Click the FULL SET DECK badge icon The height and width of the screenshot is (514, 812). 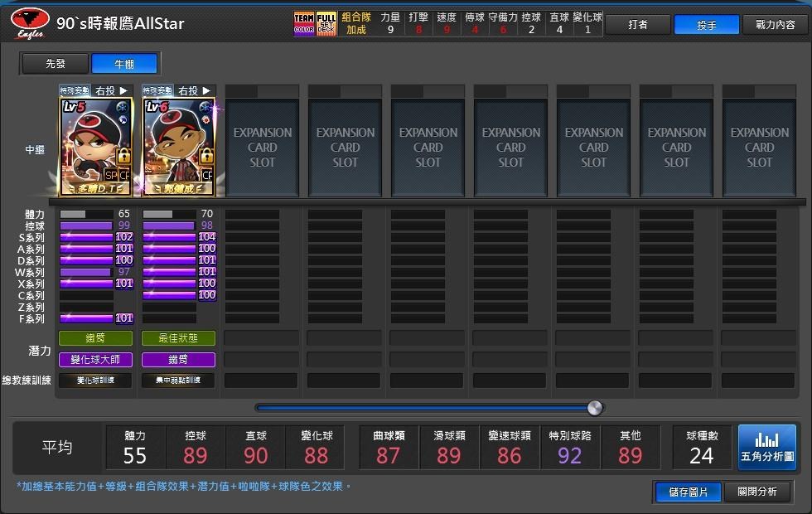tap(326, 23)
